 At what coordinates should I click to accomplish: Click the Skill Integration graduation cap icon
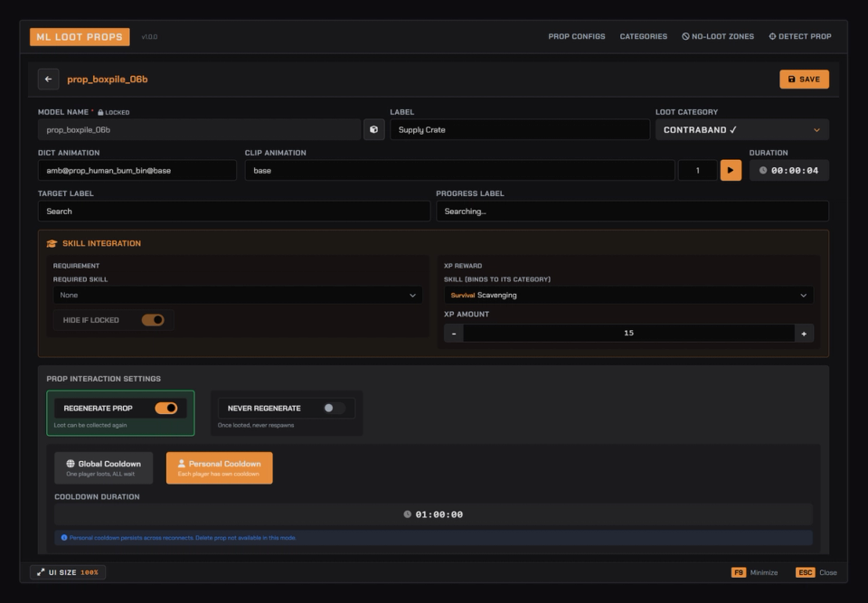pos(52,243)
